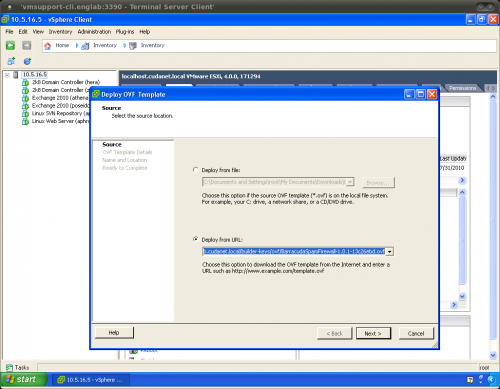Click the Tasks icon in status bar
Viewport: 500px width, 389px height.
point(9,367)
